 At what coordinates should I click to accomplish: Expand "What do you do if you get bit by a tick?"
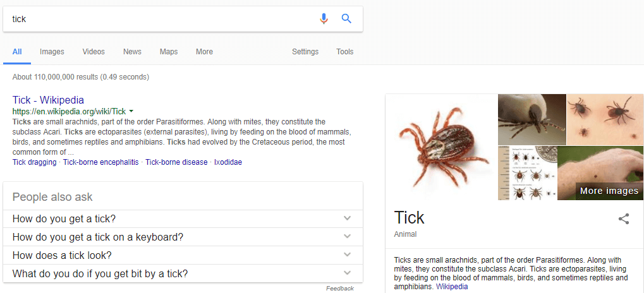(x=183, y=273)
